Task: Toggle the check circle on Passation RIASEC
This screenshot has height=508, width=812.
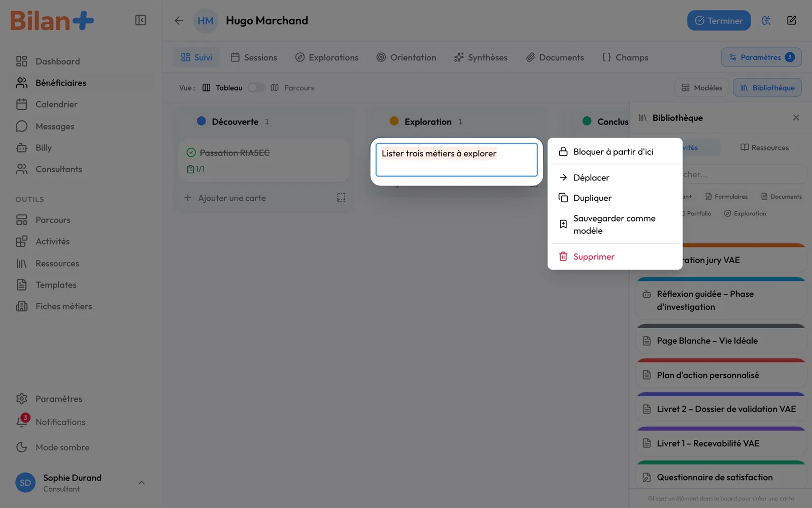Action: [x=191, y=152]
